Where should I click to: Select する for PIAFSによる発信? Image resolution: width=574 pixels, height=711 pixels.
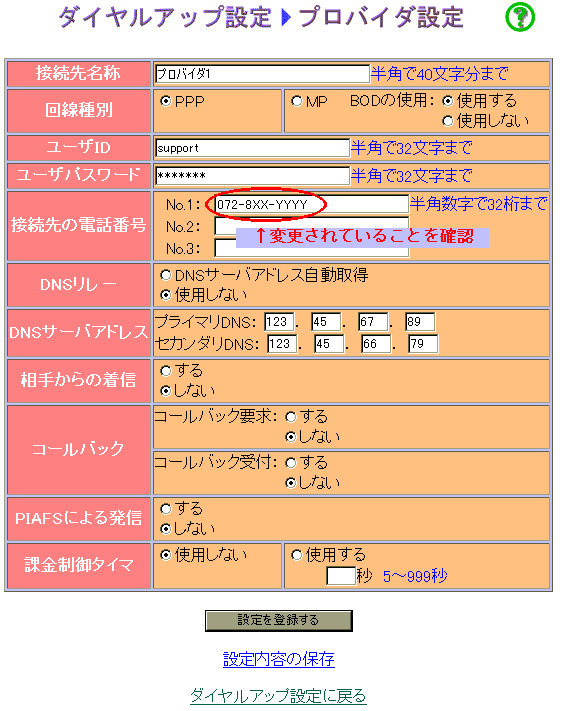(166, 508)
